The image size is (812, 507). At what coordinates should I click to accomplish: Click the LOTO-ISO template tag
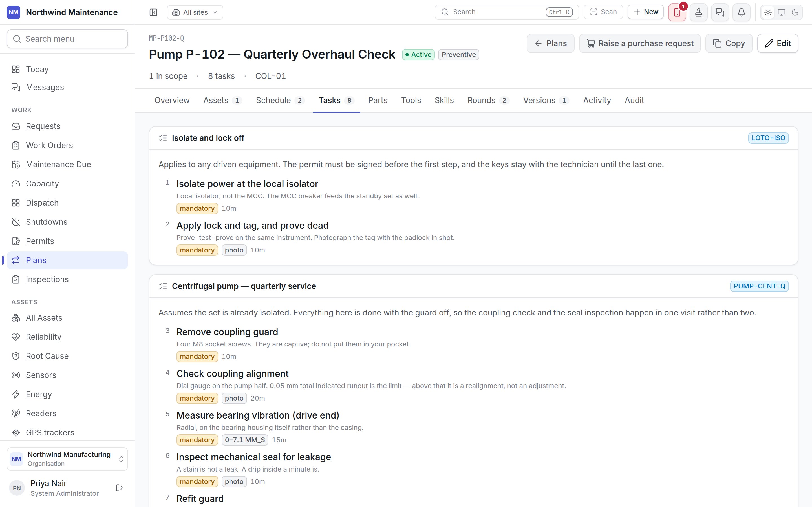(768, 138)
